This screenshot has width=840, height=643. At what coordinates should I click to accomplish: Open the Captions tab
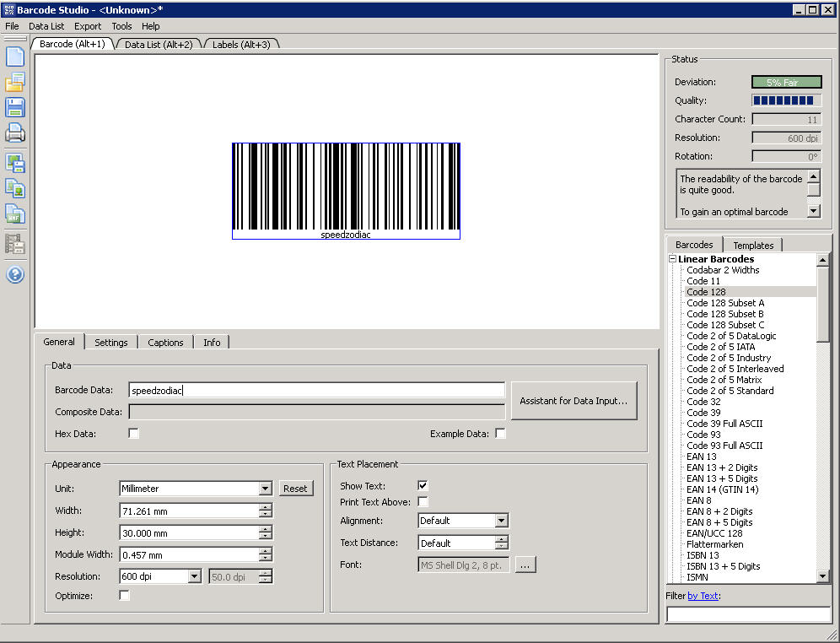pos(165,343)
